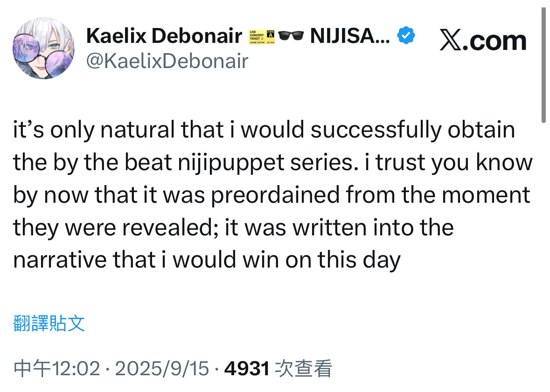Click Kaelix Debonair's profile avatar
The image size is (550, 392).
(x=43, y=48)
